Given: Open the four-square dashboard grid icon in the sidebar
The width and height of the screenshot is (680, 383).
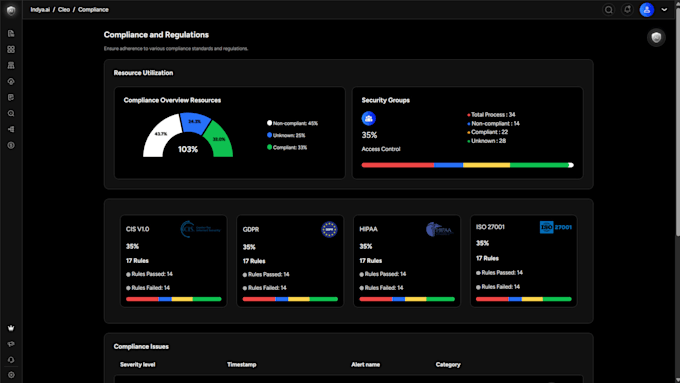Looking at the screenshot, I should (x=11, y=49).
